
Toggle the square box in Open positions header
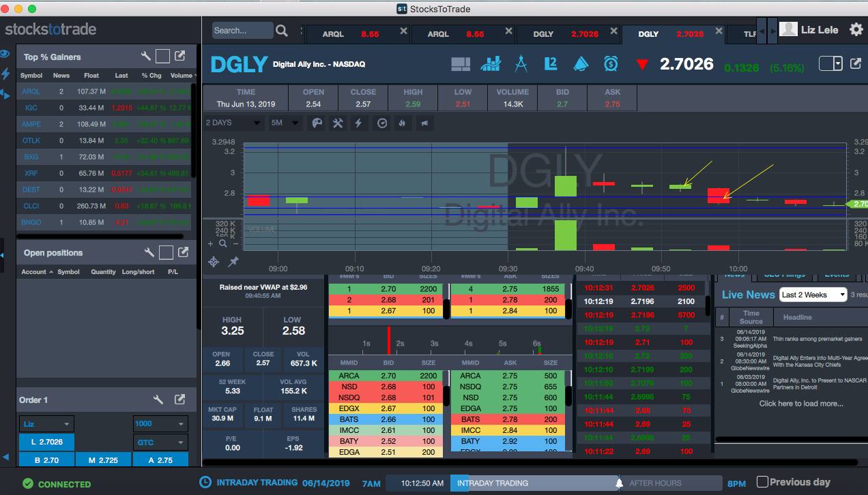tap(166, 252)
